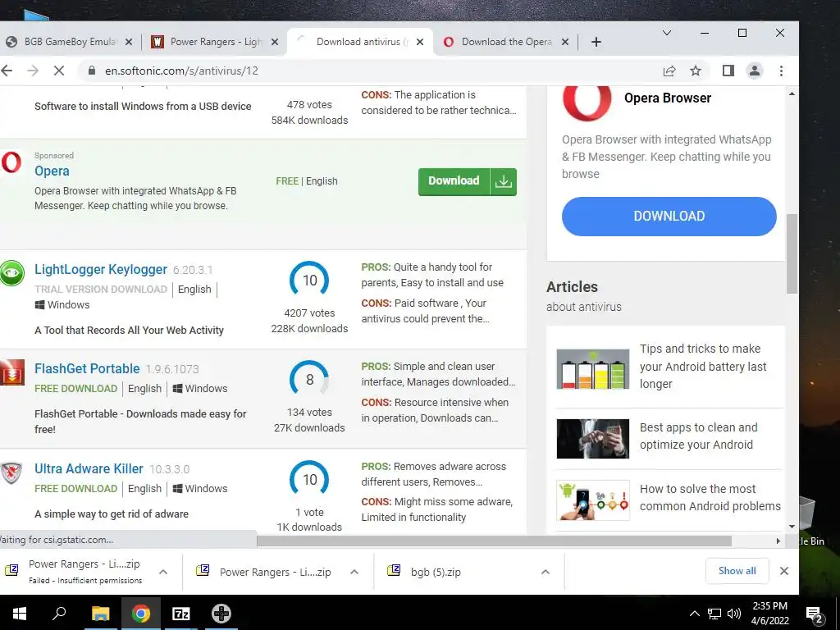This screenshot has width=840, height=630.
Task: Expand options for failed Power Rangers download
Action: coord(163,572)
